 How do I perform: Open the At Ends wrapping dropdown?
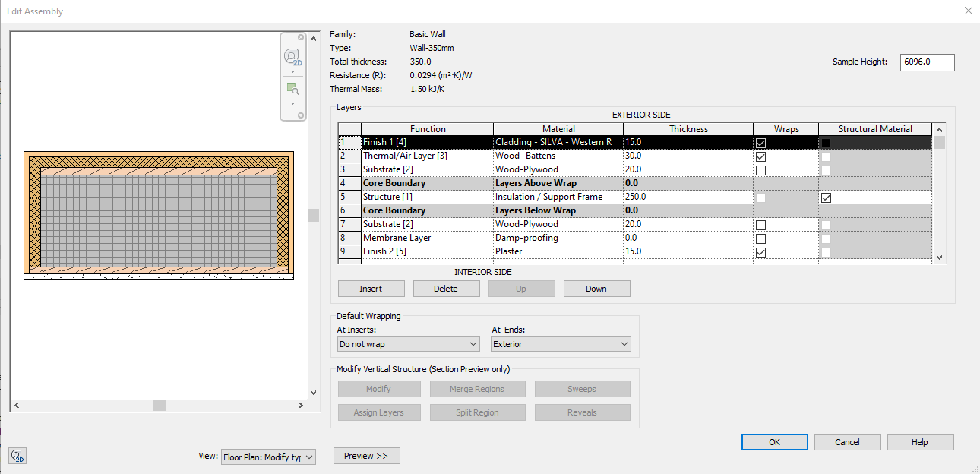click(561, 344)
